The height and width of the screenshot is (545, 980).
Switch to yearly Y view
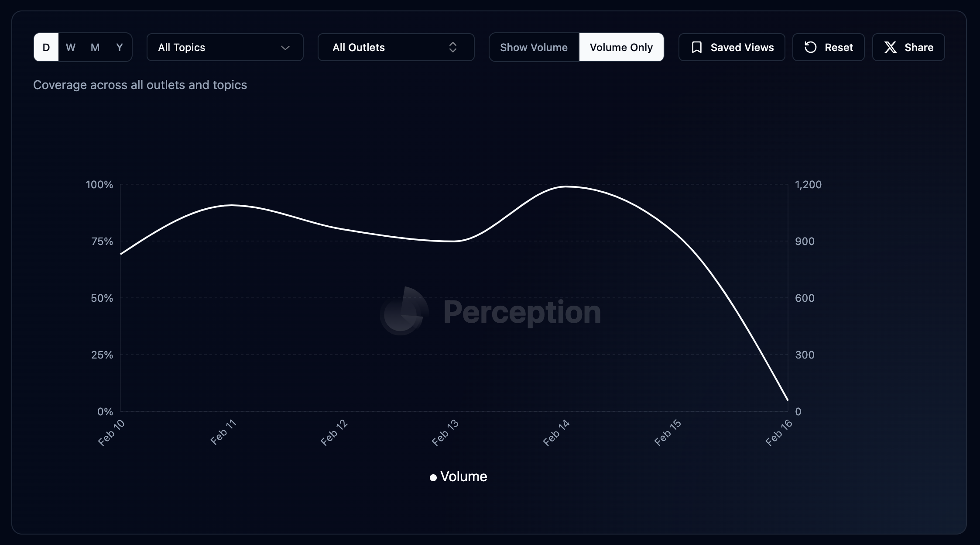point(120,47)
